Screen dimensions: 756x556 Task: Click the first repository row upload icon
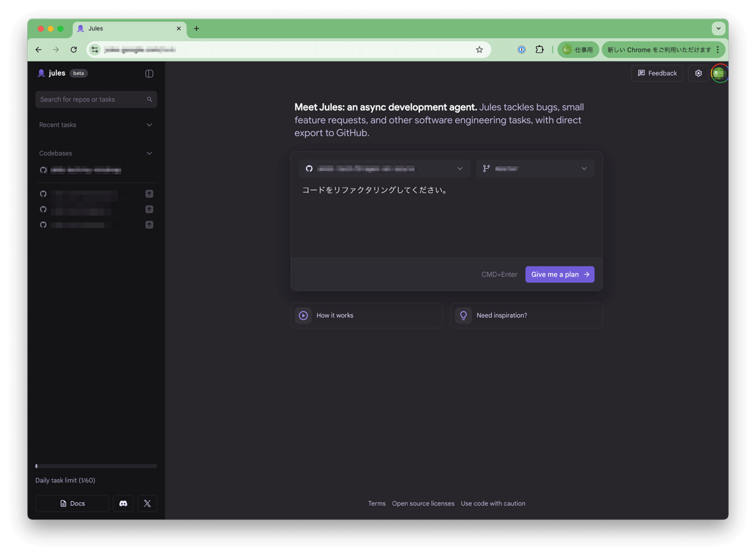click(149, 193)
